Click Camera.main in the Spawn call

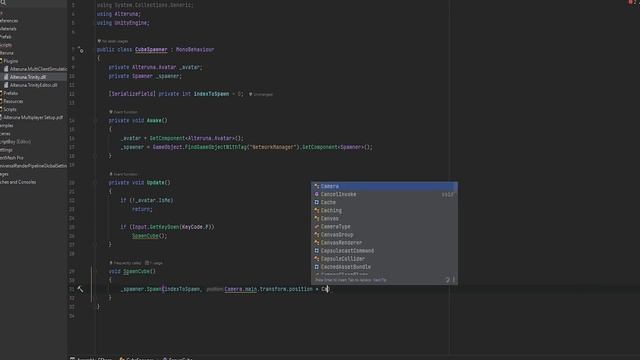[241, 289]
